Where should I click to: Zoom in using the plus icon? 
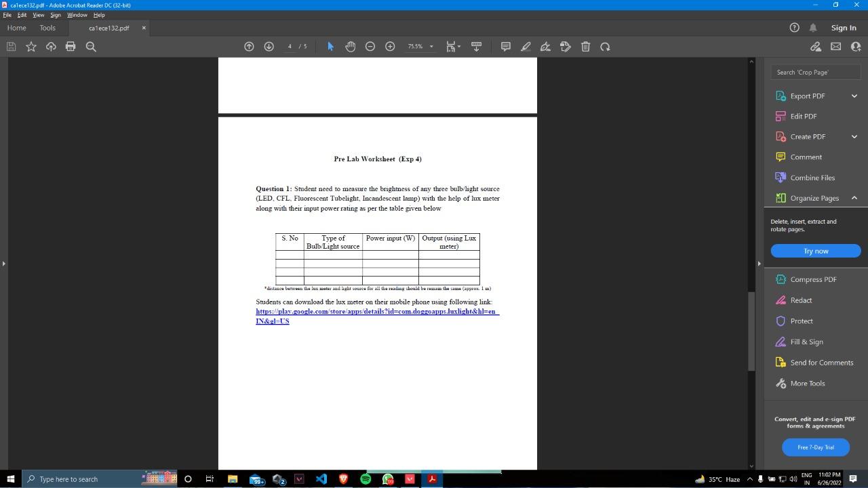coord(390,46)
